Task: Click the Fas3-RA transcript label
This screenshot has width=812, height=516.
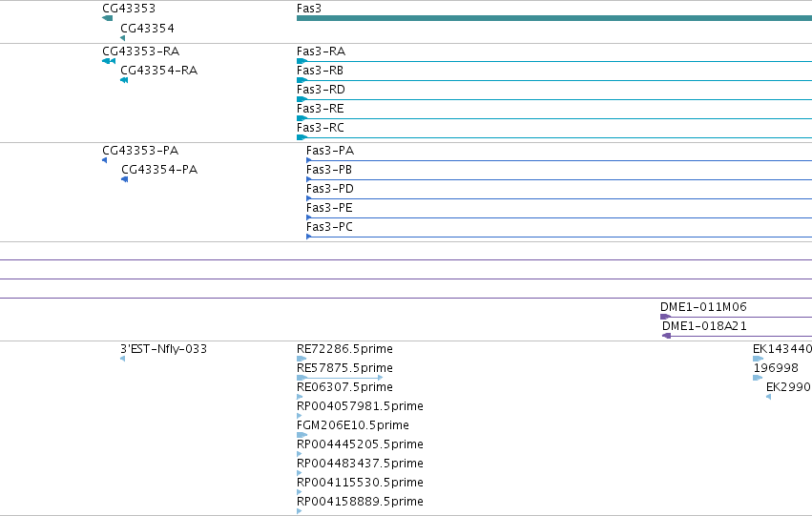Action: tap(321, 52)
